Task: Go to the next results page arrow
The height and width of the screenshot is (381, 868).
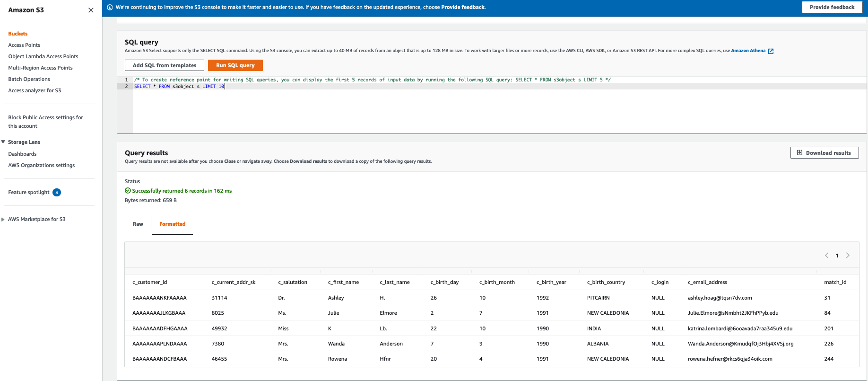Action: coord(848,256)
